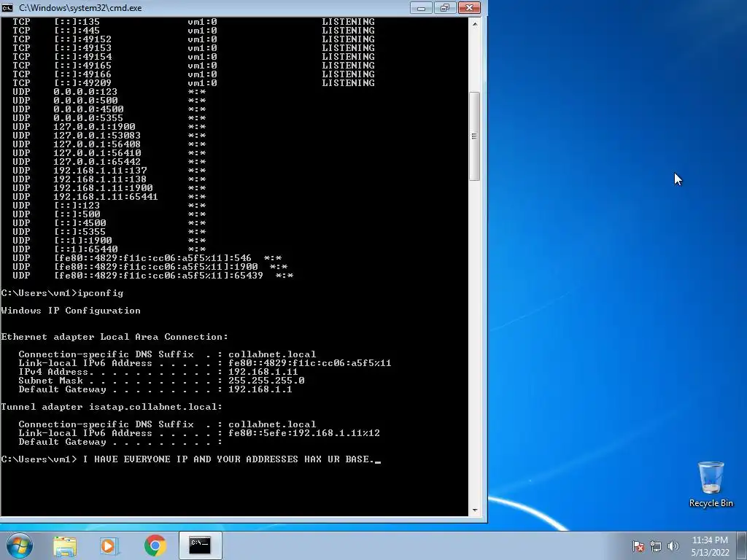Click the IPv4 Address value 192.168.1.11
The image size is (747, 560).
point(263,371)
